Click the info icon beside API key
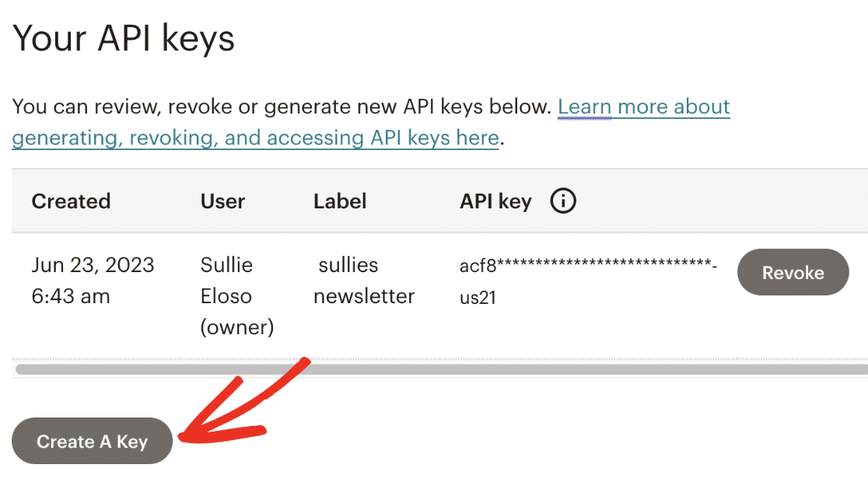The image size is (868, 496). pyautogui.click(x=563, y=201)
